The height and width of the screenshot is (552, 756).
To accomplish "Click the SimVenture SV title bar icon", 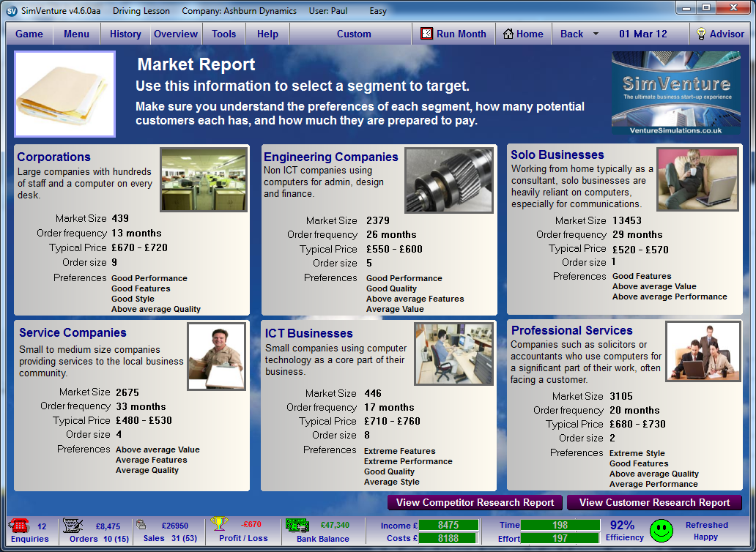I will click(x=12, y=10).
